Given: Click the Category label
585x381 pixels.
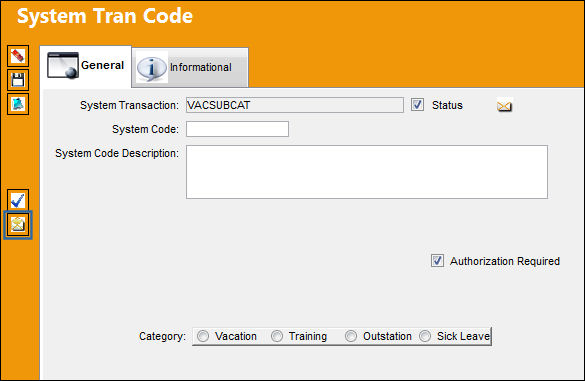Looking at the screenshot, I should [162, 337].
